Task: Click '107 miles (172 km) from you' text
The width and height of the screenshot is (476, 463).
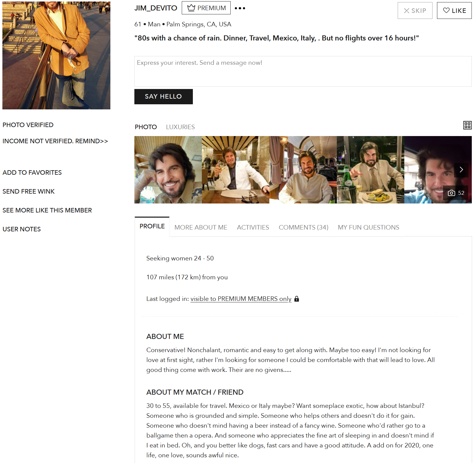Action: 187,277
